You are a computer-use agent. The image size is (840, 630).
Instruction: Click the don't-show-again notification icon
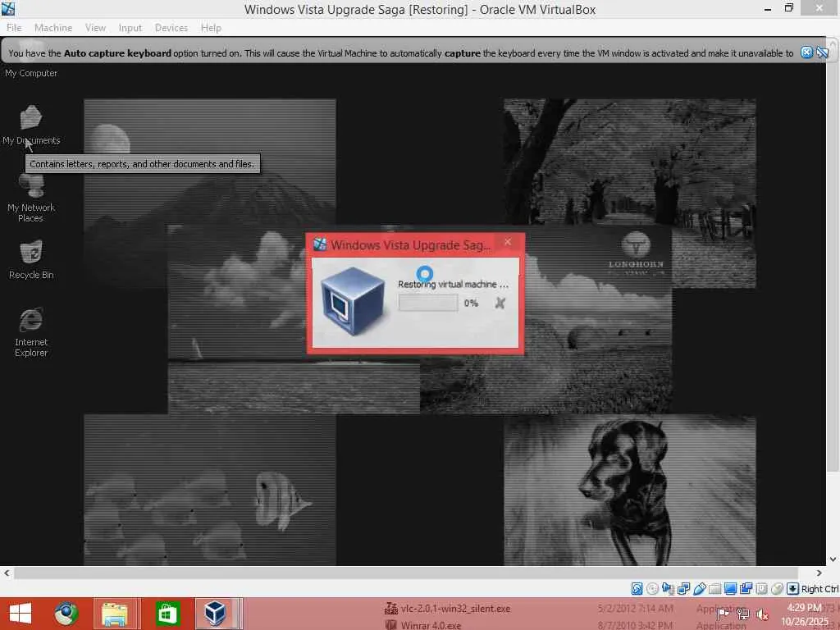point(822,52)
